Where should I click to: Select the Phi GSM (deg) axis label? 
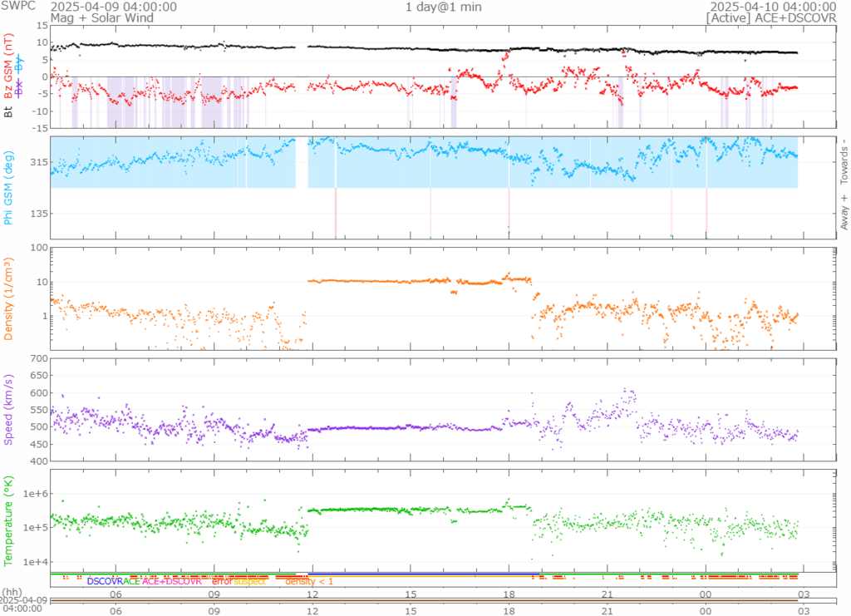coord(10,187)
